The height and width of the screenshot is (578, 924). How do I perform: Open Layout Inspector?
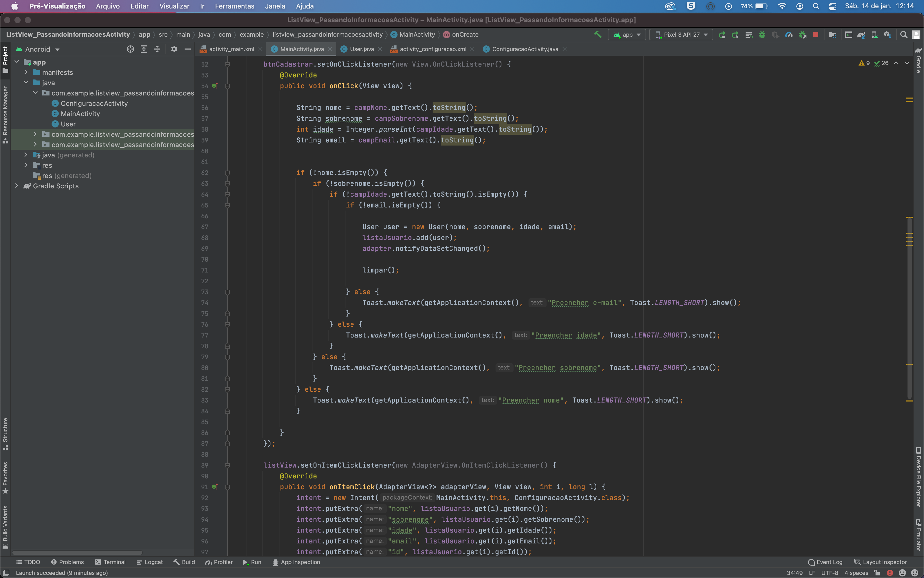pos(880,562)
